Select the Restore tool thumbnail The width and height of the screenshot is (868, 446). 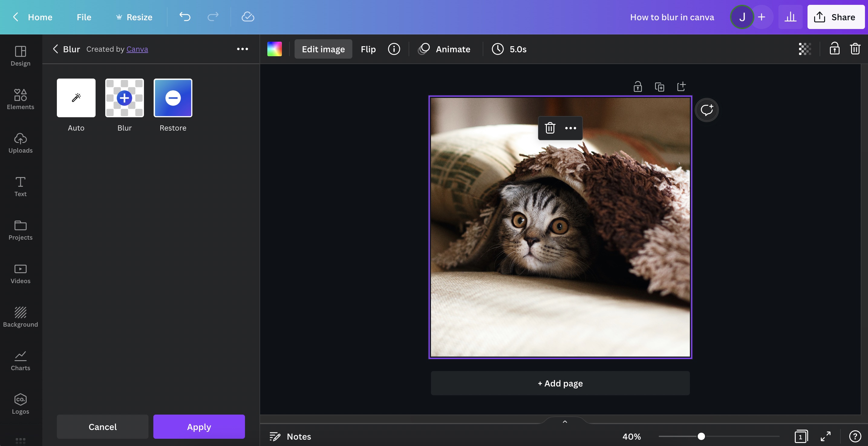(x=173, y=98)
